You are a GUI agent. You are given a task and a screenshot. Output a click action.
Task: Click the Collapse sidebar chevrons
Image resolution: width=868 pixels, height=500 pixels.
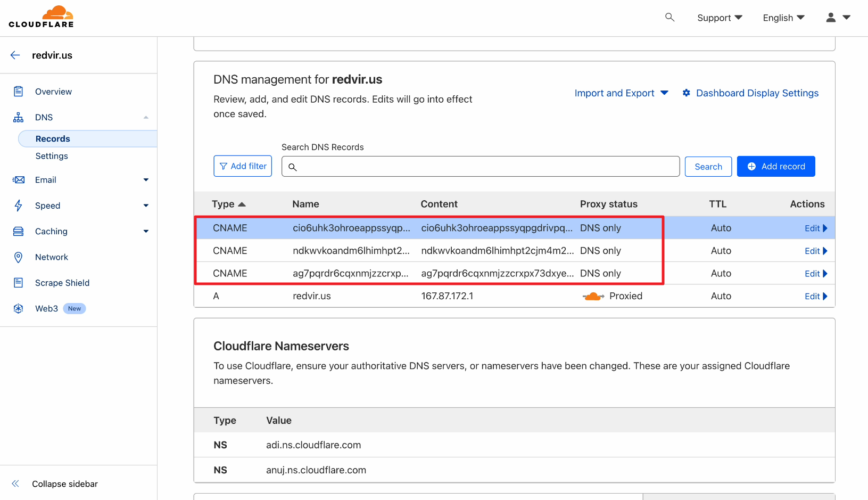pos(15,483)
